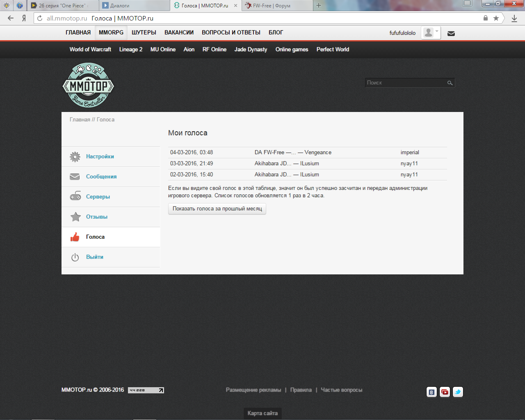Image resolution: width=525 pixels, height=420 pixels.
Task: Open the Twitter icon in footer
Action: coord(458,392)
